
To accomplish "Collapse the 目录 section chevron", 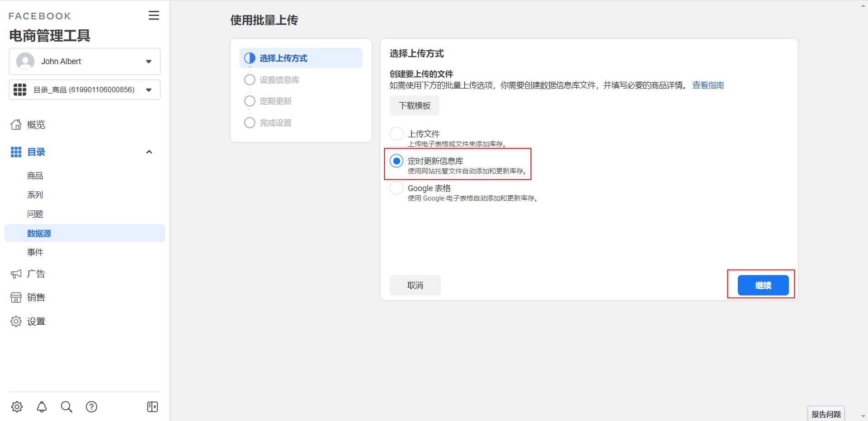I will tap(149, 152).
